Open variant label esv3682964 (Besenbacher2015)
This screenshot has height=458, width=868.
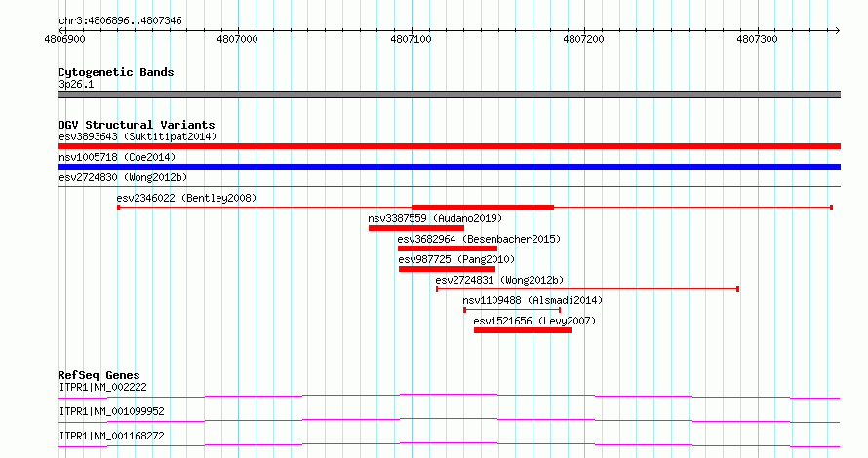[479, 239]
